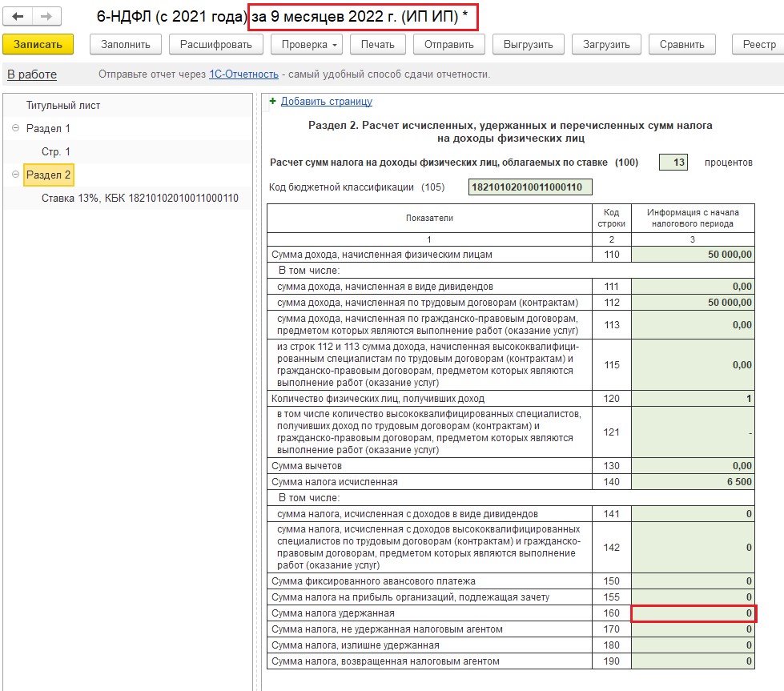Select Ставка 13% KБК page in tree
This screenshot has height=691, width=784.
pyautogui.click(x=139, y=198)
